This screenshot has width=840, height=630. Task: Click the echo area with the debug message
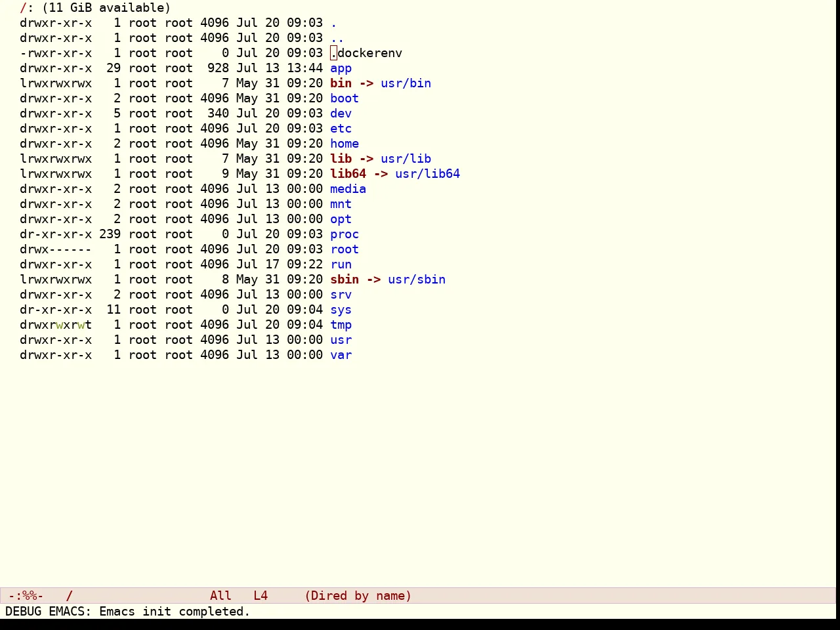420,612
